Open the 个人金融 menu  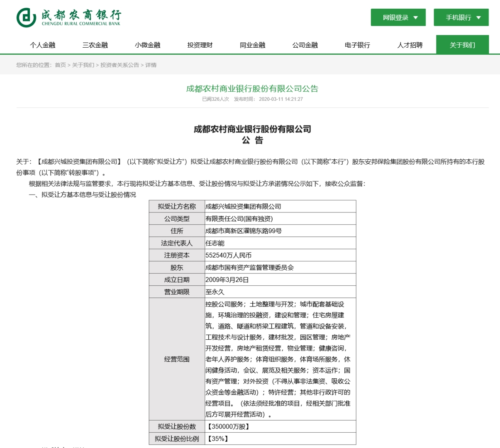point(42,45)
